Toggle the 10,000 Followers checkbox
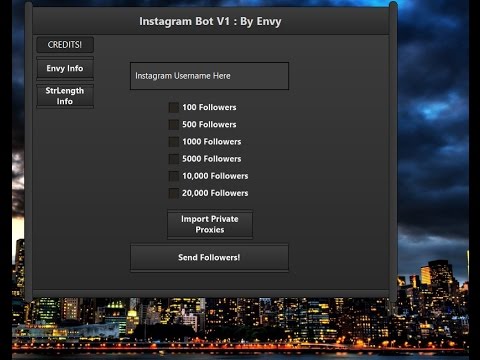 click(174, 176)
